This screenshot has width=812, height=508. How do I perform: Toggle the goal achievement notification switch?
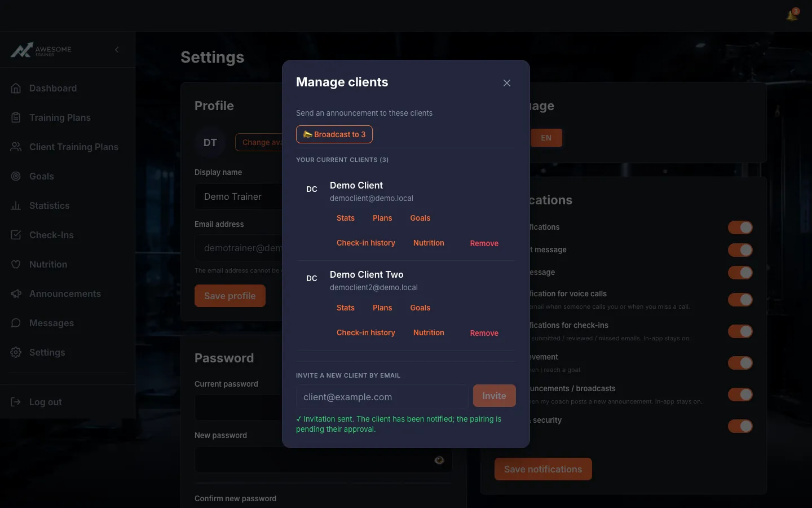coord(740,363)
